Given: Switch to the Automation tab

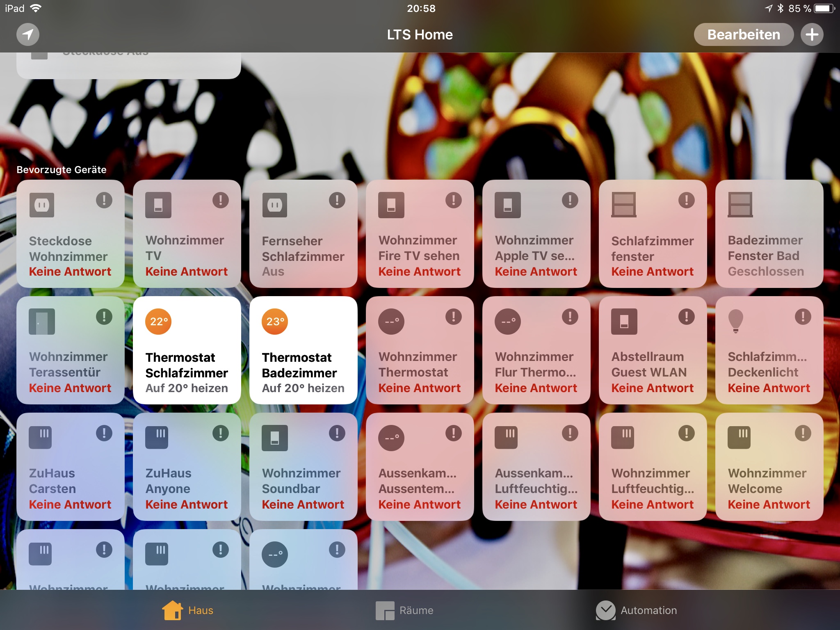Looking at the screenshot, I should pyautogui.click(x=636, y=610).
